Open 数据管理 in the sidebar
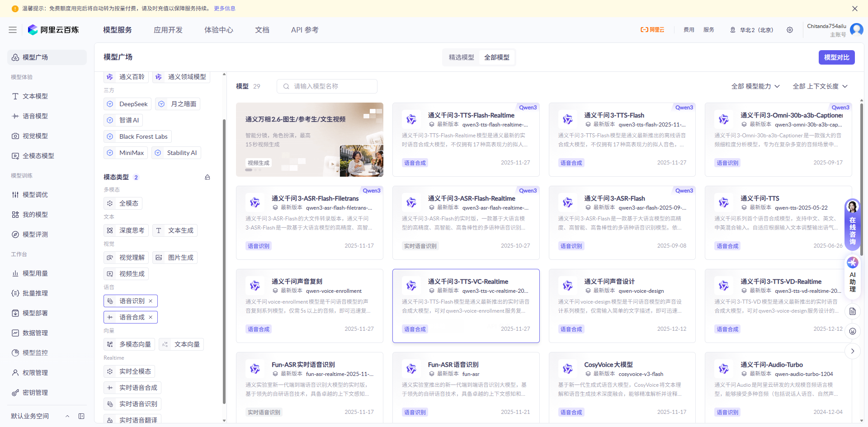 [x=47, y=333]
